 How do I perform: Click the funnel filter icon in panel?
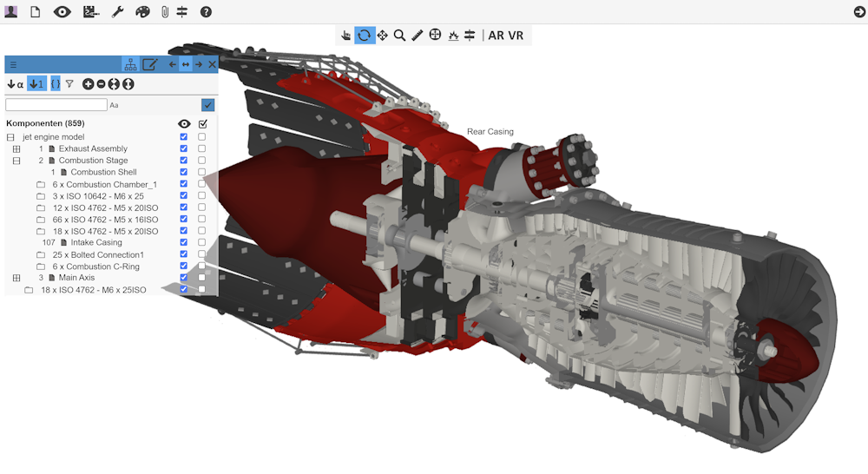tap(69, 84)
